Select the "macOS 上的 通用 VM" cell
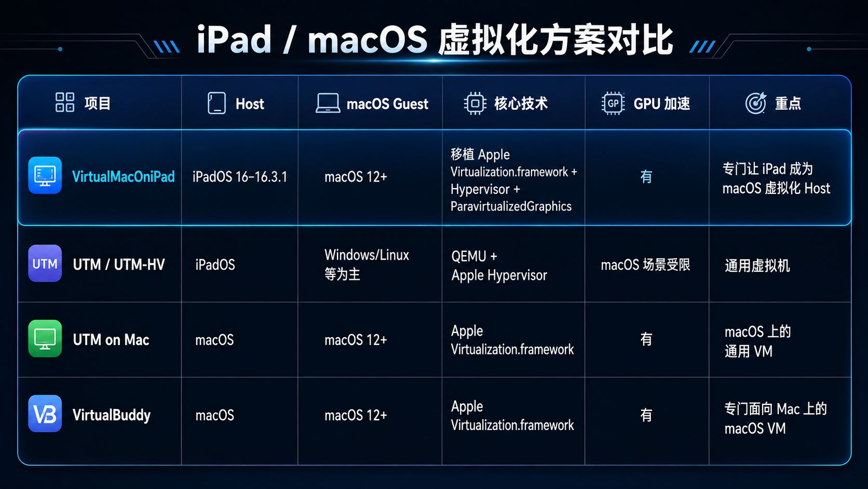The width and height of the screenshot is (868, 489). (x=758, y=341)
